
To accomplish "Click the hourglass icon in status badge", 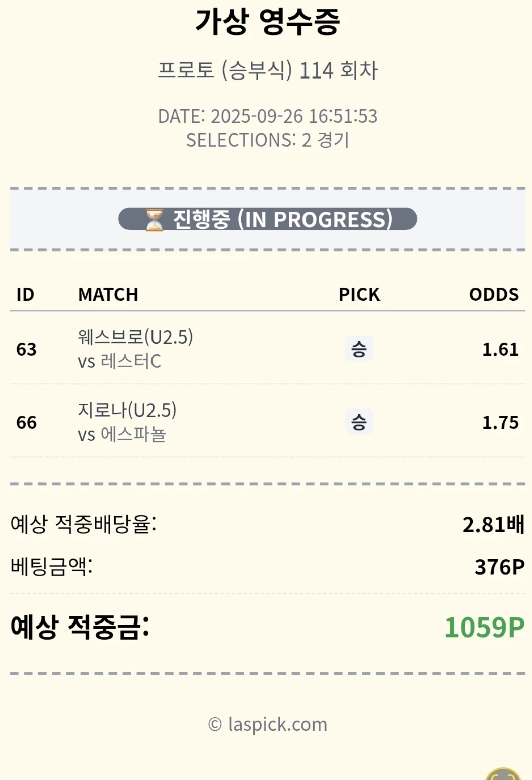I will 155,220.
